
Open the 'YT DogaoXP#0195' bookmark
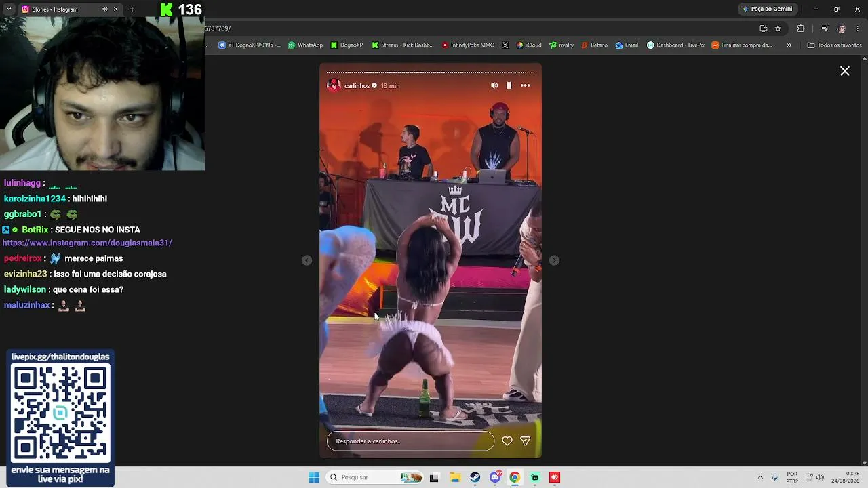click(x=250, y=45)
